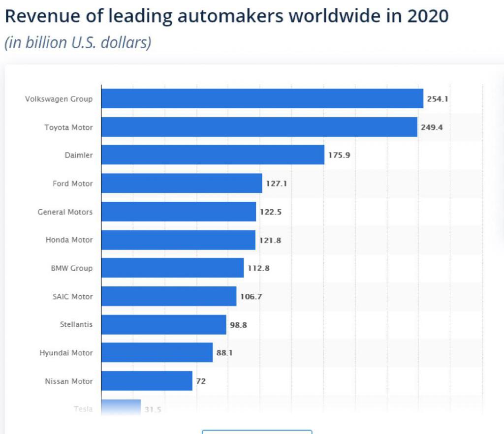Select the 'Nissan Motor' axis label
This screenshot has width=504, height=434.
click(69, 381)
